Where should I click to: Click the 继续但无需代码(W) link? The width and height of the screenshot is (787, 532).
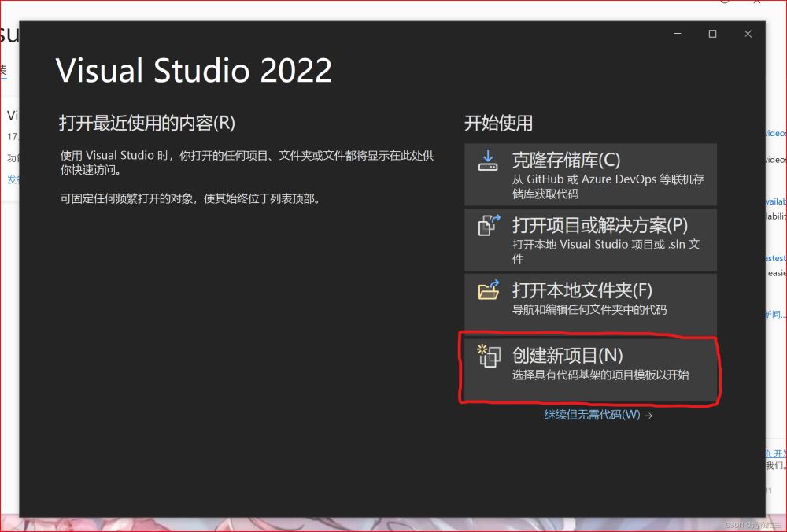pyautogui.click(x=592, y=415)
